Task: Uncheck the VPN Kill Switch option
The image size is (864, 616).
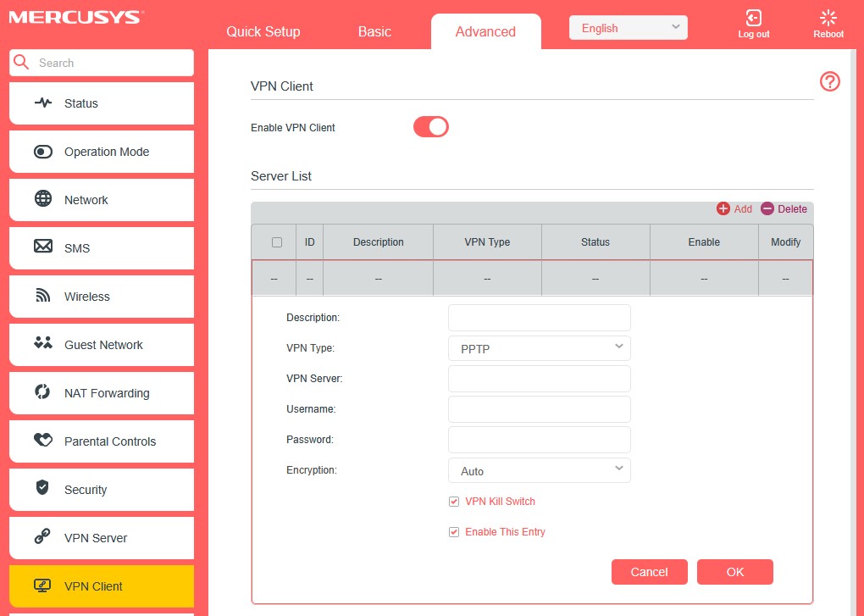Action: coord(454,501)
